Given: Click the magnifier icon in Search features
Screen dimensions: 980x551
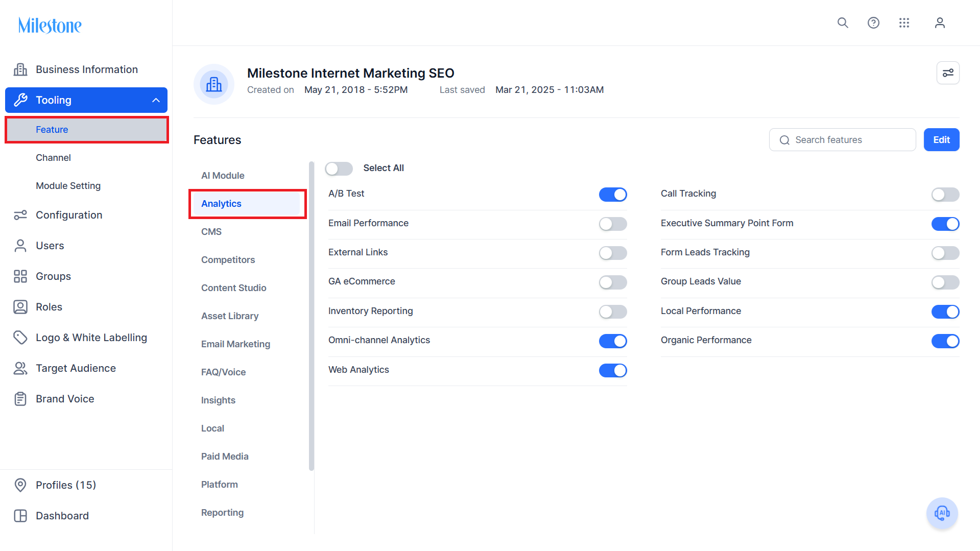Looking at the screenshot, I should (x=784, y=140).
